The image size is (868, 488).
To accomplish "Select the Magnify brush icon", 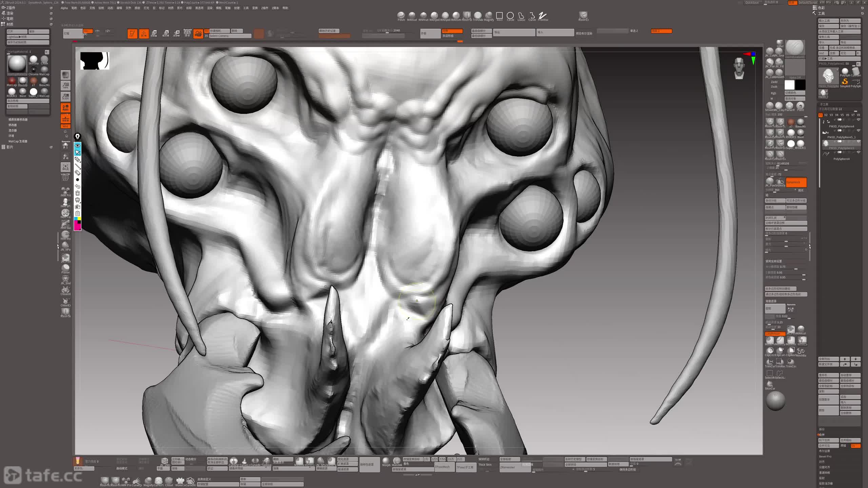I will (489, 15).
